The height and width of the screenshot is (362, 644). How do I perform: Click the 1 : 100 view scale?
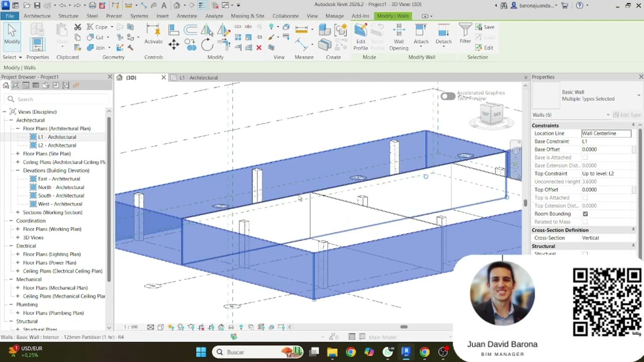point(131,327)
